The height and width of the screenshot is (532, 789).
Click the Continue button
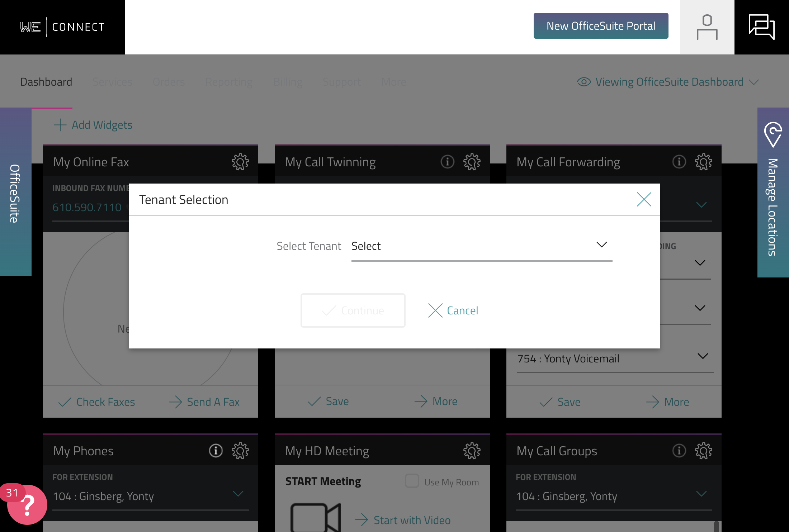[x=353, y=310]
